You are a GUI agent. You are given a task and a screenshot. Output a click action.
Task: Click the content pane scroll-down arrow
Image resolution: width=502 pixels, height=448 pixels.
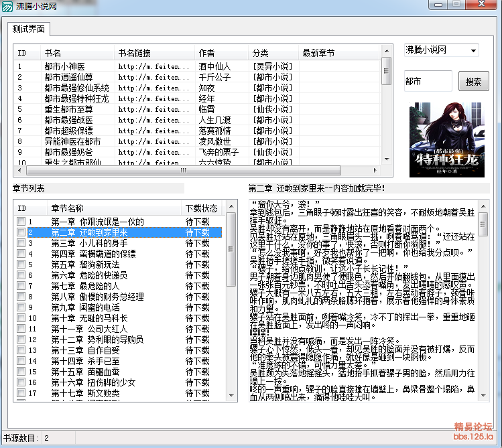pyautogui.click(x=483, y=396)
